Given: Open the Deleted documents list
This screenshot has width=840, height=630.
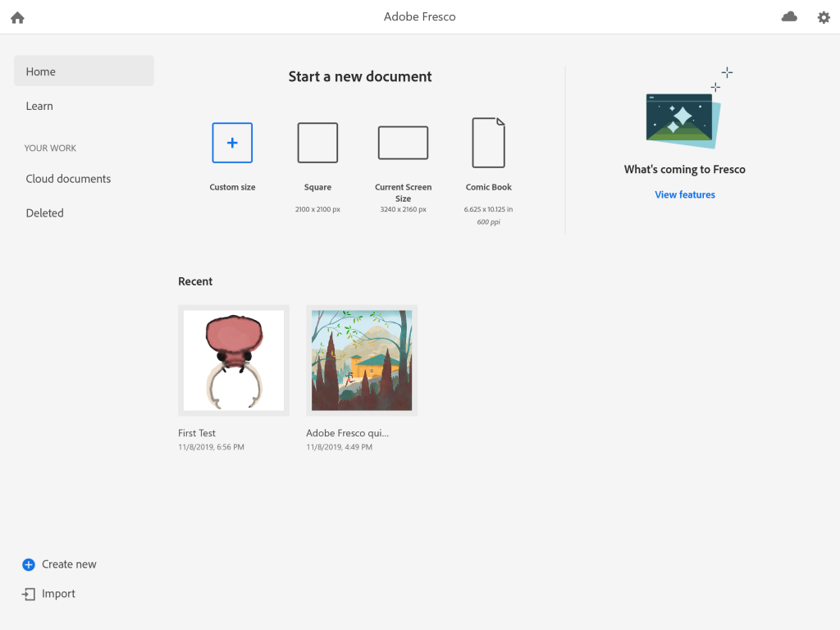Looking at the screenshot, I should click(45, 213).
